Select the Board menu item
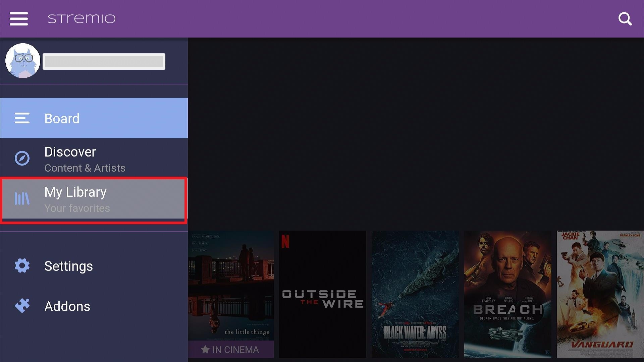The height and width of the screenshot is (362, 644). click(94, 118)
